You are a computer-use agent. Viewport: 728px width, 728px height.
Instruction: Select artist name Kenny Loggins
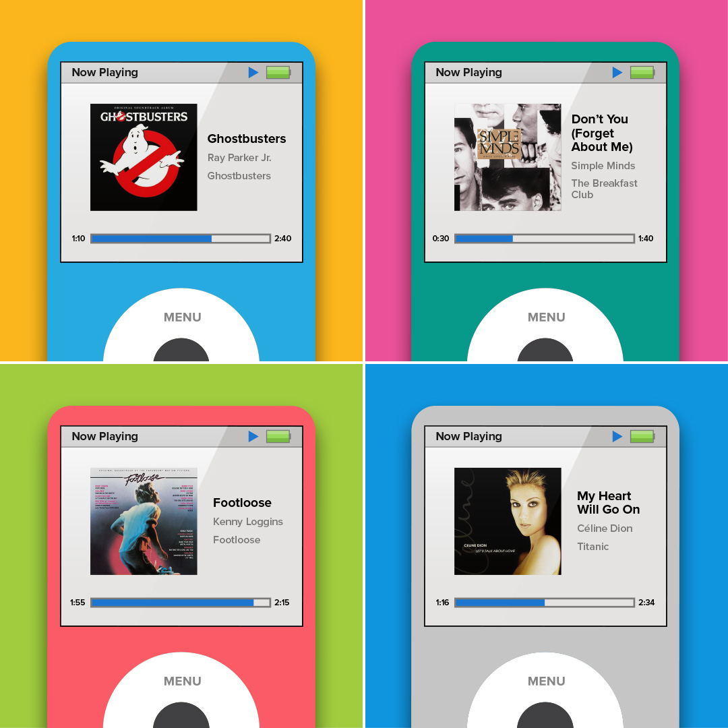[248, 522]
